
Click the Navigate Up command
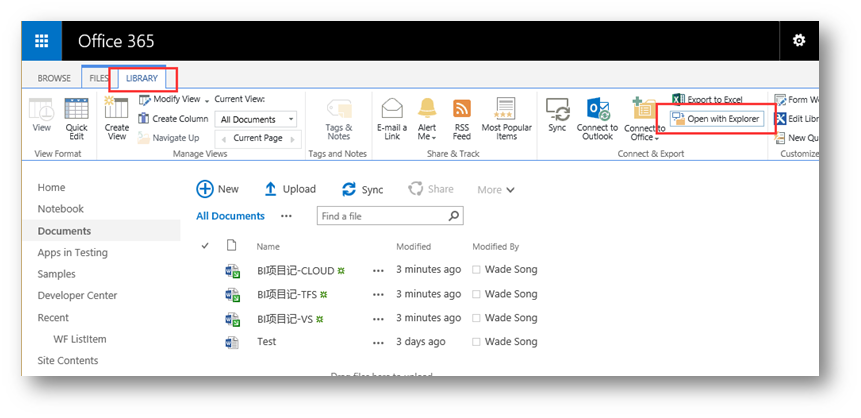tap(169, 138)
